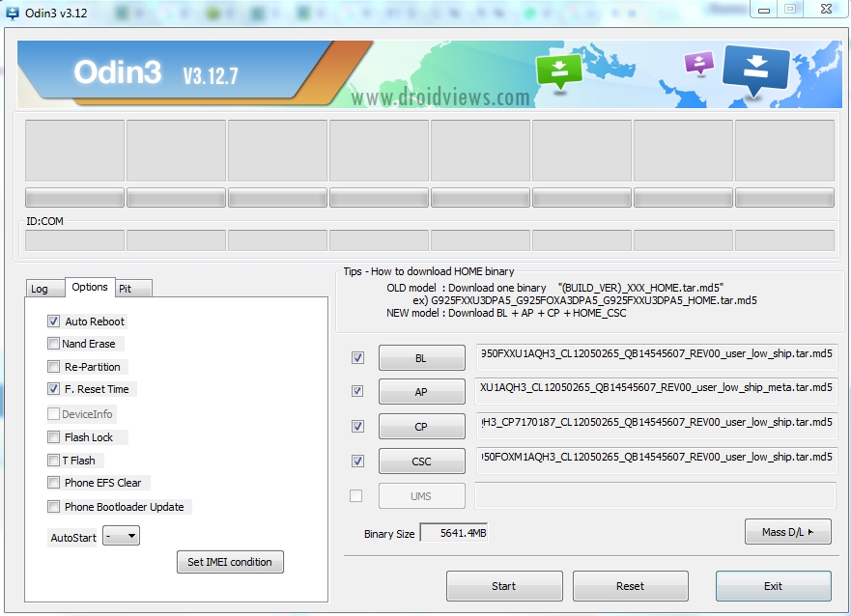
Task: Exit the Odin3 application
Action: coord(774,586)
